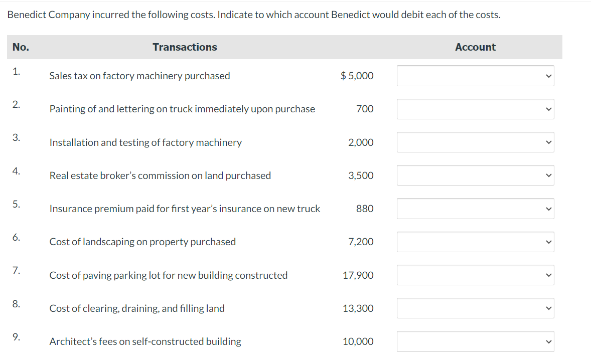Open account selector for installation and testing row

click(x=475, y=142)
